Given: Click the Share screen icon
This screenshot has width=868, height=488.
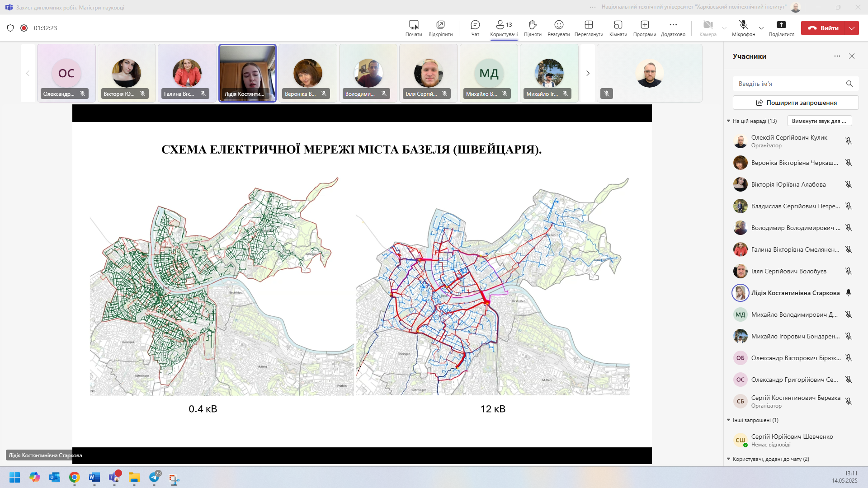Looking at the screenshot, I should [781, 25].
